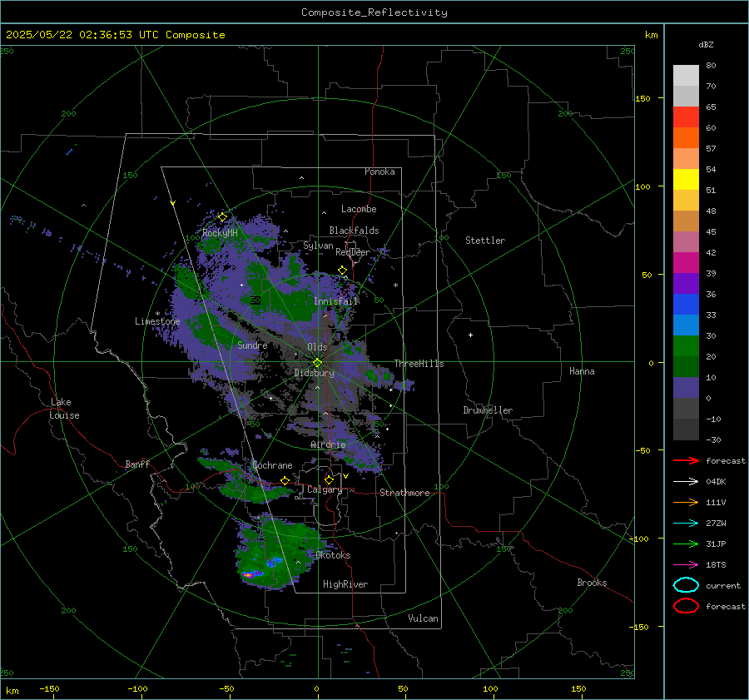The width and height of the screenshot is (749, 700).
Task: Click the yellow diamond marker above RockyMH
Action: tap(222, 217)
